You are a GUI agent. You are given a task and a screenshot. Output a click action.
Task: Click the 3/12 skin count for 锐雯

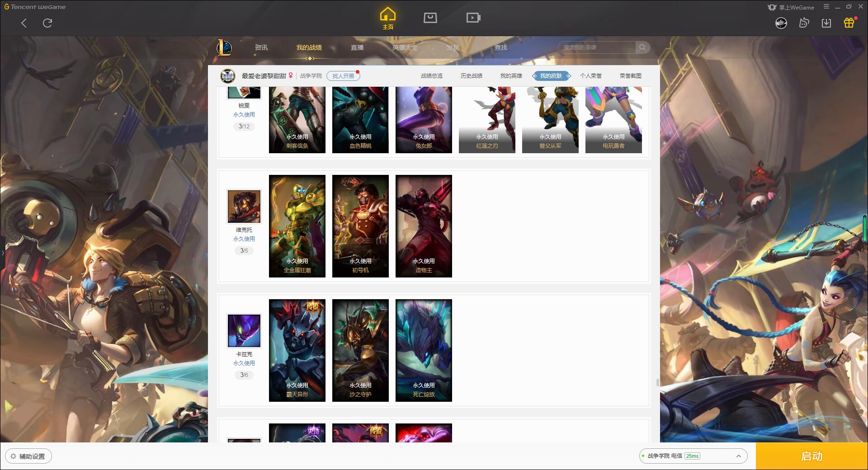click(x=244, y=126)
